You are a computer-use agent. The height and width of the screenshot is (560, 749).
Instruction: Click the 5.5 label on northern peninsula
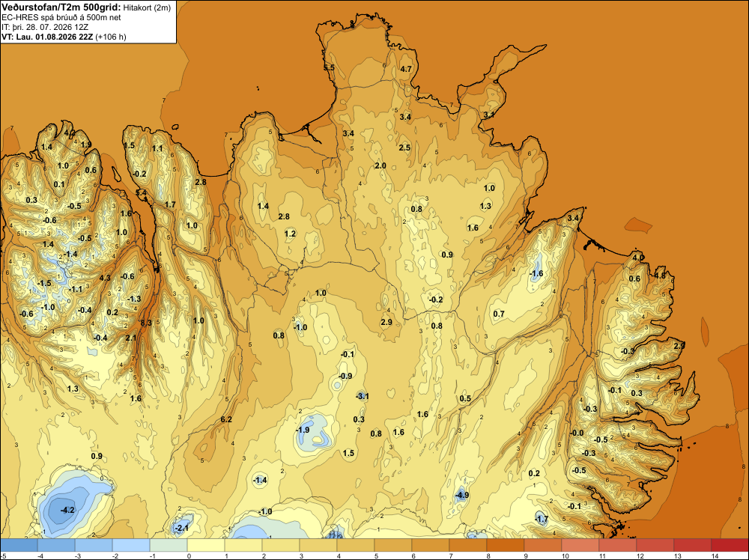coord(329,67)
